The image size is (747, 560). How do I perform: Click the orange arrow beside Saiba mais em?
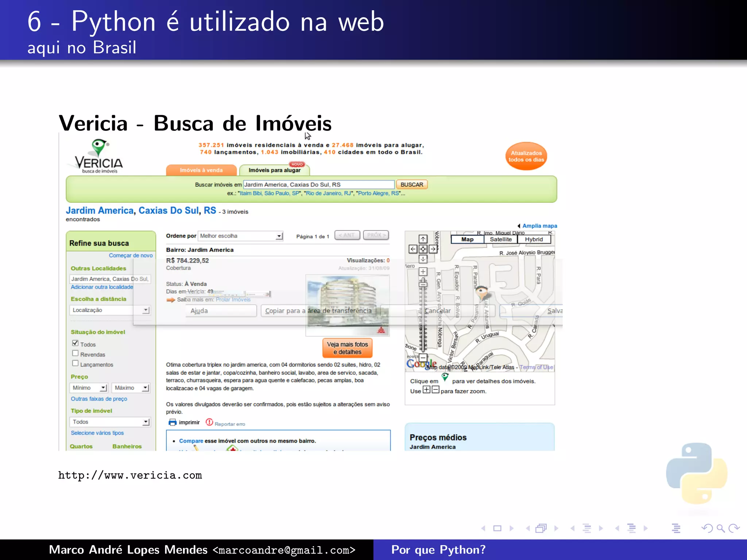[x=171, y=300]
